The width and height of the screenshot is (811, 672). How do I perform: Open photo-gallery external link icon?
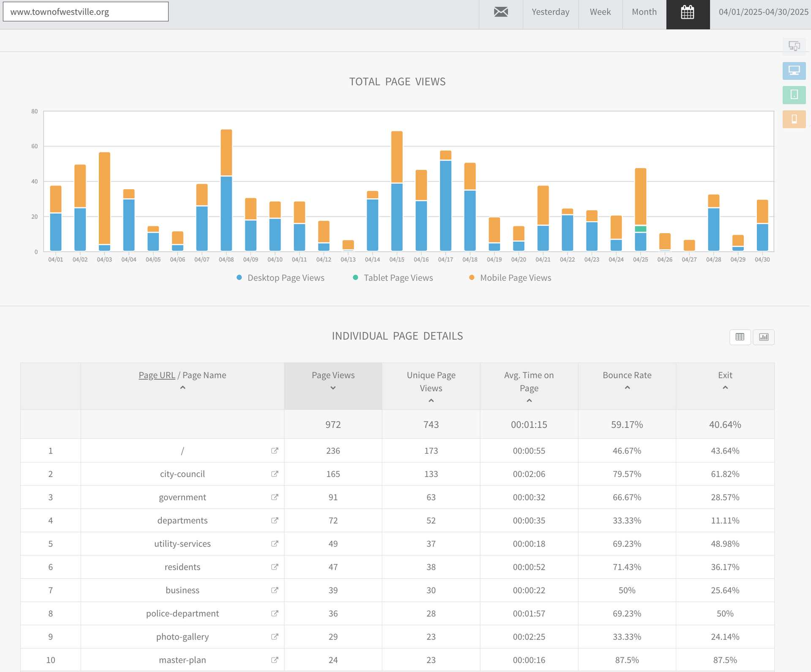pyautogui.click(x=275, y=637)
